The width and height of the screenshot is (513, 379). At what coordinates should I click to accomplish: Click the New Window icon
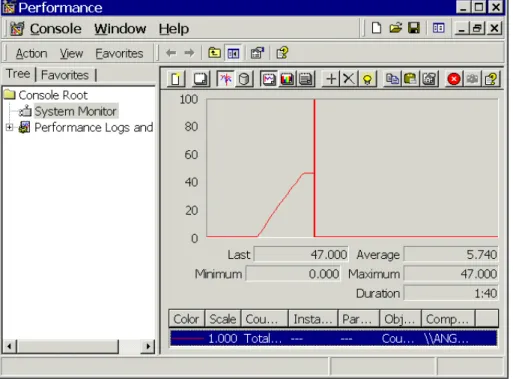(x=438, y=28)
